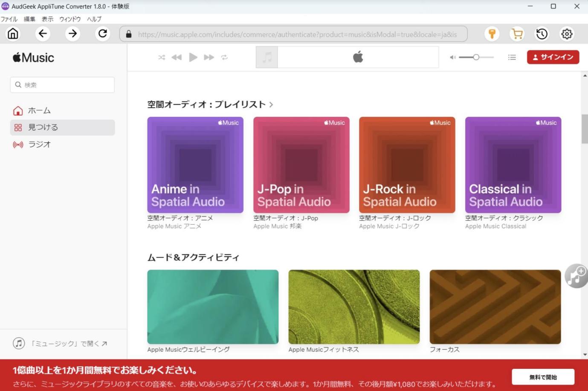
Task: Click the 無料で開始 button in the banner
Action: [543, 377]
